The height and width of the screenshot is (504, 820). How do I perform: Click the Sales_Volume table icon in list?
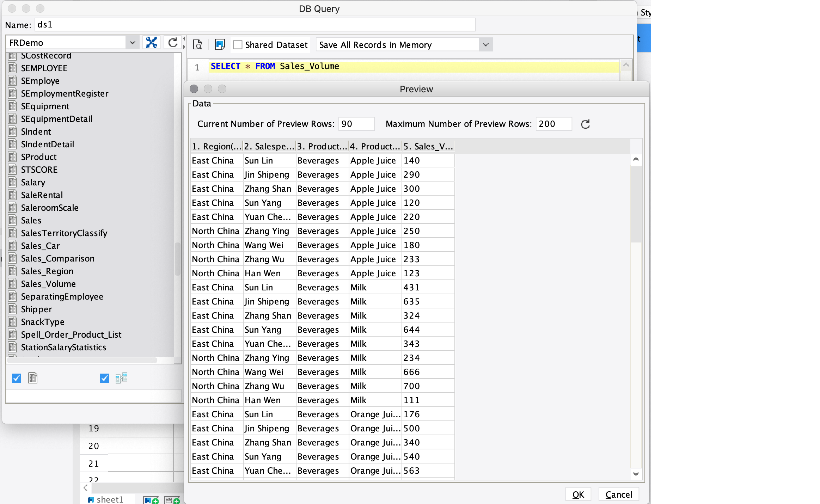[x=13, y=284]
